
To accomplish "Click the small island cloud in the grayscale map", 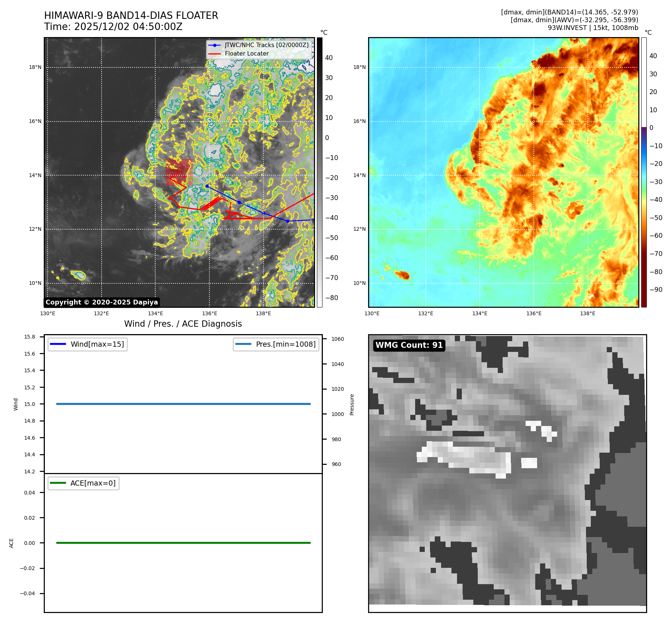I will click(79, 275).
